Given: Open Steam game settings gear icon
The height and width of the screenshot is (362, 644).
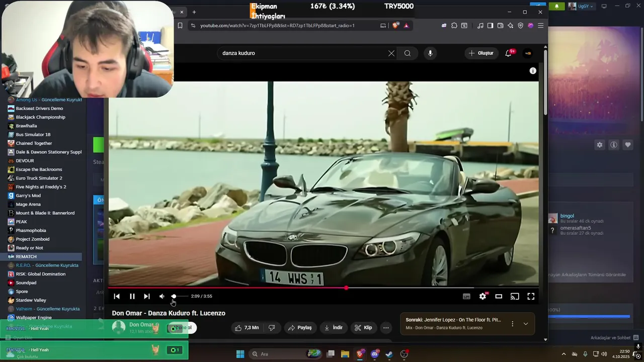Looking at the screenshot, I should (x=600, y=145).
